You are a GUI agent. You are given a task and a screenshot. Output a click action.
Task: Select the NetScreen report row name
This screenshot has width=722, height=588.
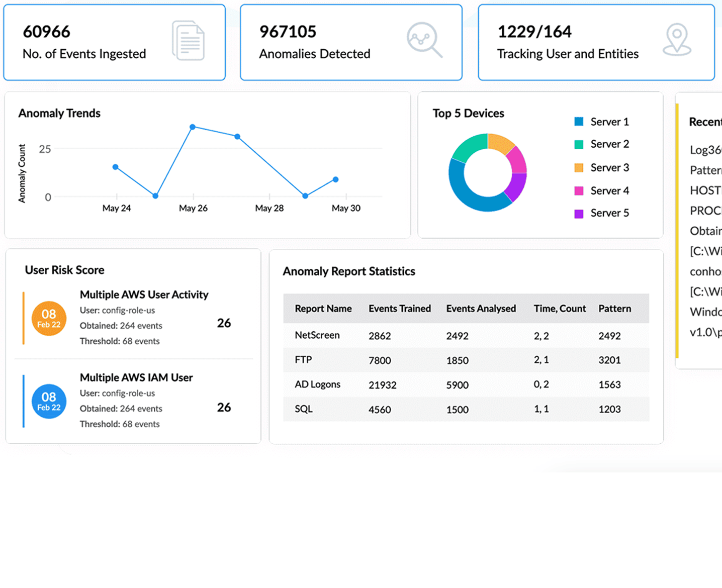coord(317,335)
